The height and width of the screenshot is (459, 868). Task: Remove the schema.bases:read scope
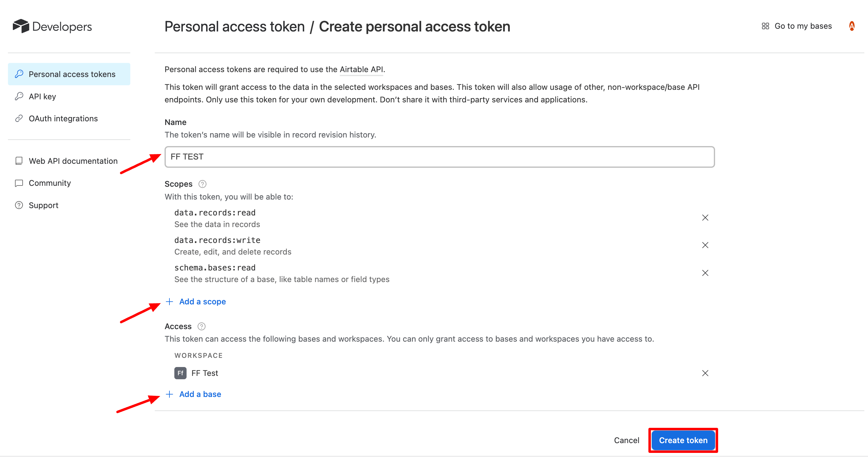click(x=705, y=273)
